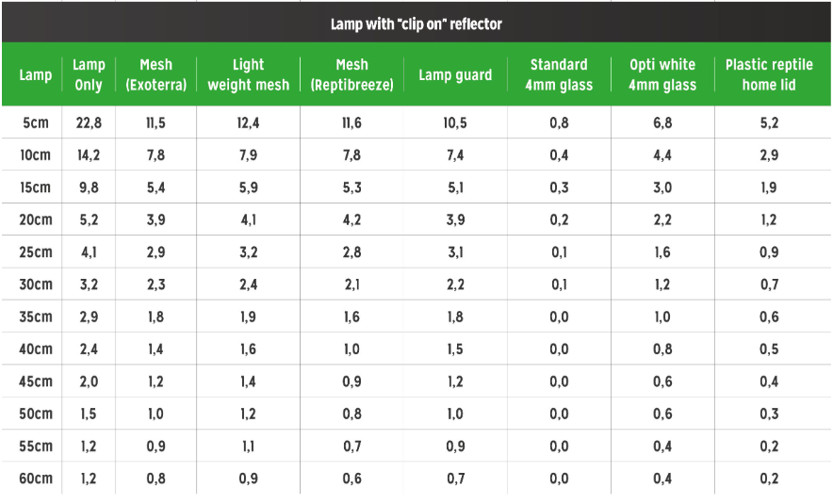Select the Light weight mesh column header
Screen dimensions: 833x504
pyautogui.click(x=248, y=74)
